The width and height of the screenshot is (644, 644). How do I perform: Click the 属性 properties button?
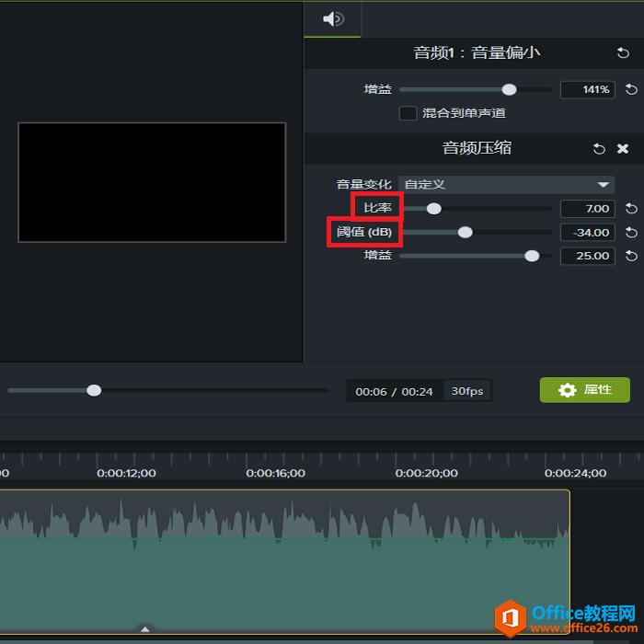[584, 390]
